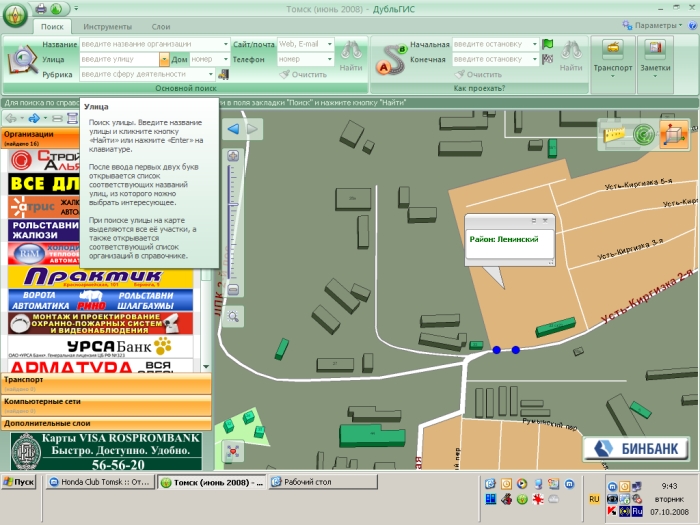Viewport: 700px width, 525px height.
Task: Click the map zoom-out minus button
Action: [x=233, y=290]
